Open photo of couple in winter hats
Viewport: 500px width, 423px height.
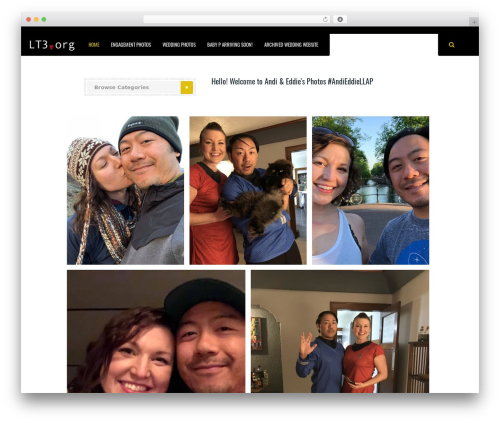(x=125, y=190)
